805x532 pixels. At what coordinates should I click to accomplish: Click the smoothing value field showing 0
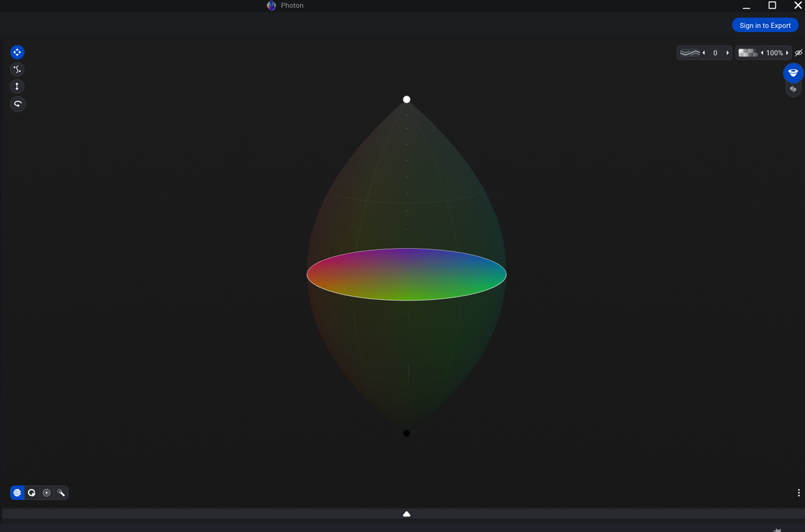715,53
